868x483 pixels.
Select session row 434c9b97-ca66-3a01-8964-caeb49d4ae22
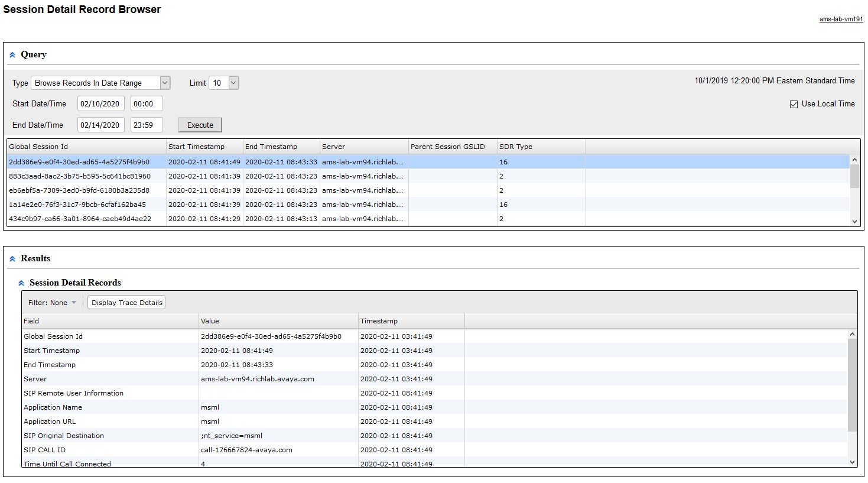pyautogui.click(x=428, y=219)
